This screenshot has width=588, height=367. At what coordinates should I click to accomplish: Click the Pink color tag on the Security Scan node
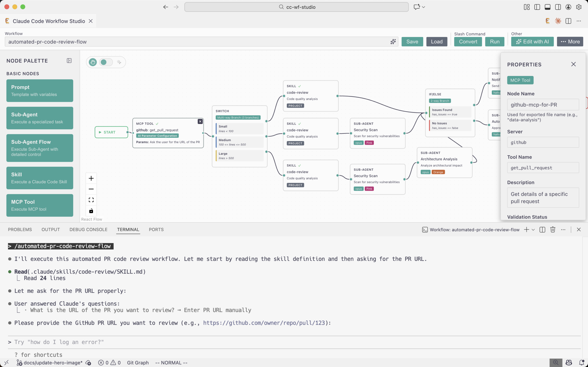(x=369, y=143)
